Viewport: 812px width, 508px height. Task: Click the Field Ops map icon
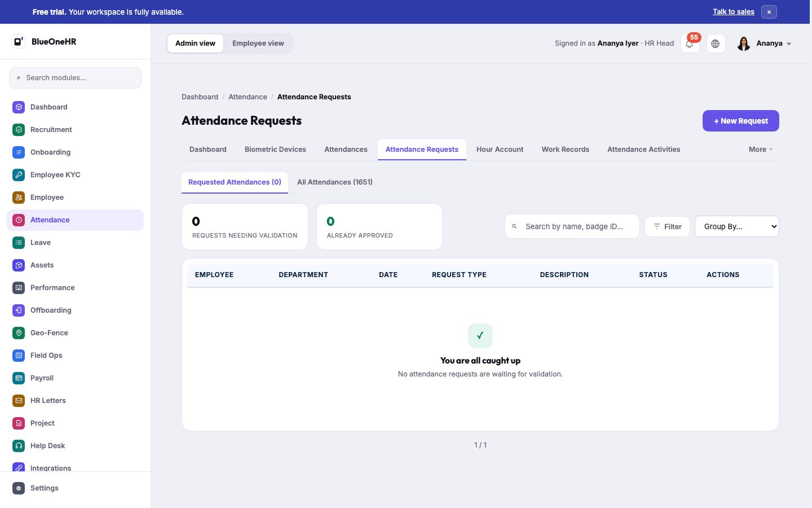(x=19, y=355)
